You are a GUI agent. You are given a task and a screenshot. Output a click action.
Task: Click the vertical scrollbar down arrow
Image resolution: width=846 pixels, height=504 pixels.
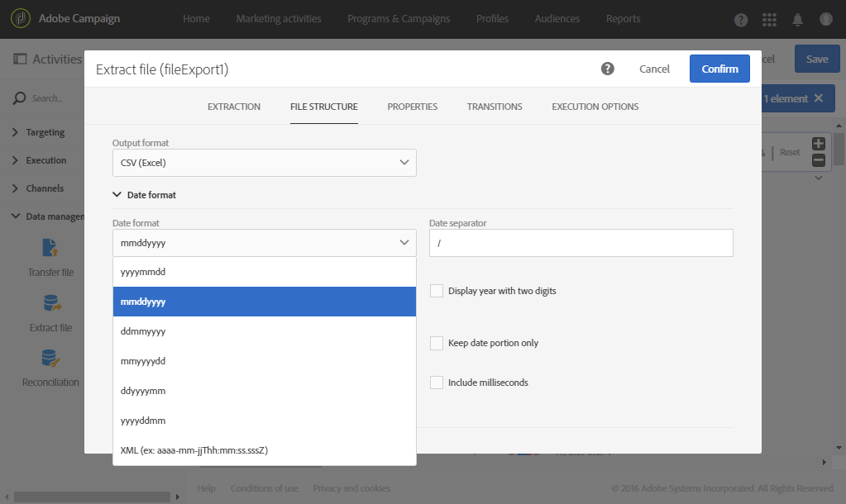839,447
